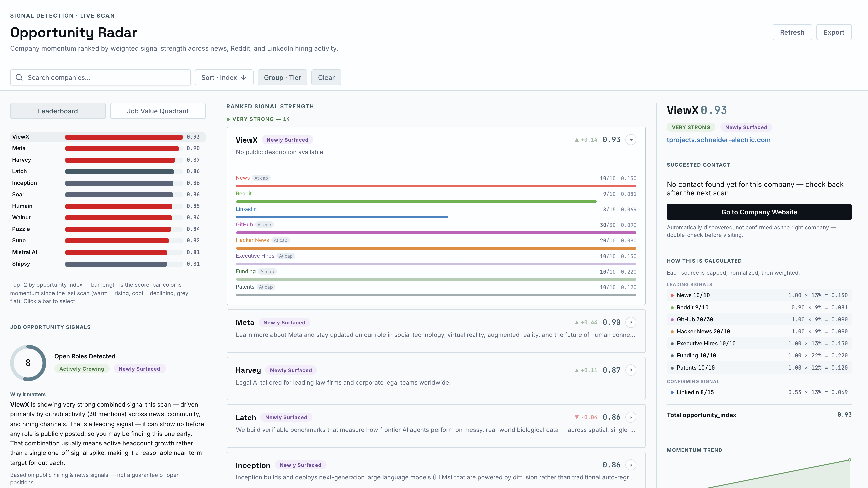Click the Patents signal label
Image resolution: width=868 pixels, height=488 pixels.
coord(245,287)
